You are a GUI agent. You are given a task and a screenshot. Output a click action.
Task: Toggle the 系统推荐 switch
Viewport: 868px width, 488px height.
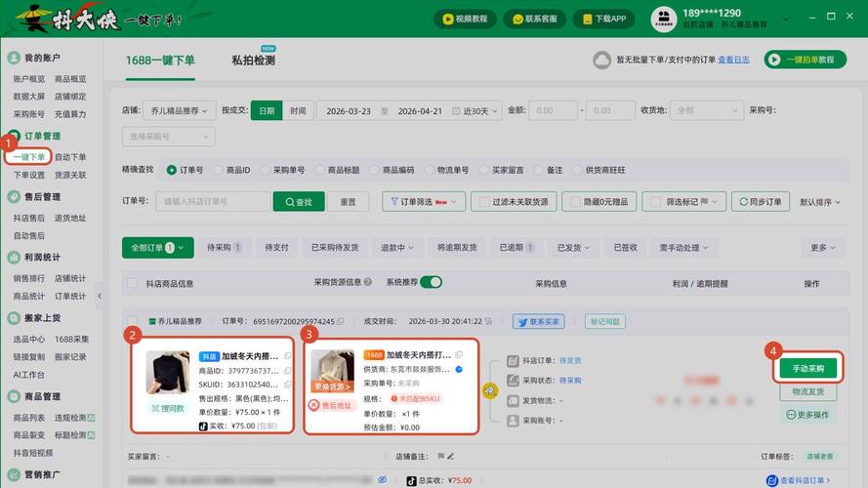(x=431, y=283)
